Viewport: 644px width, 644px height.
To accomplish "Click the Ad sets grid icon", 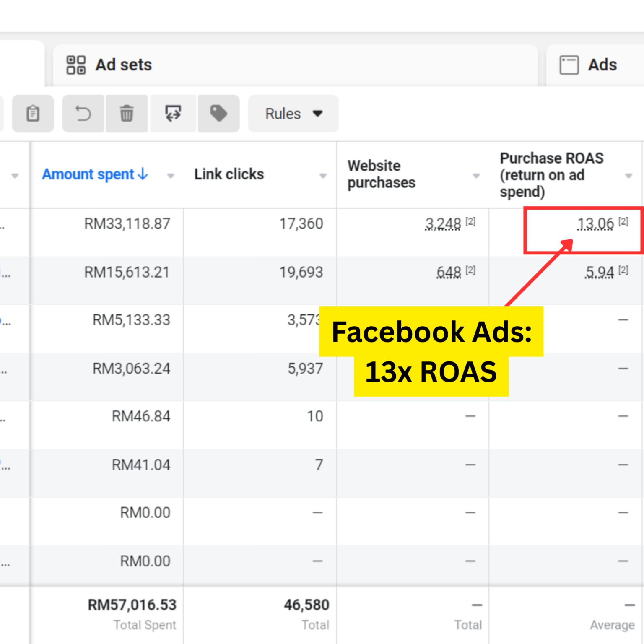I will [76, 65].
